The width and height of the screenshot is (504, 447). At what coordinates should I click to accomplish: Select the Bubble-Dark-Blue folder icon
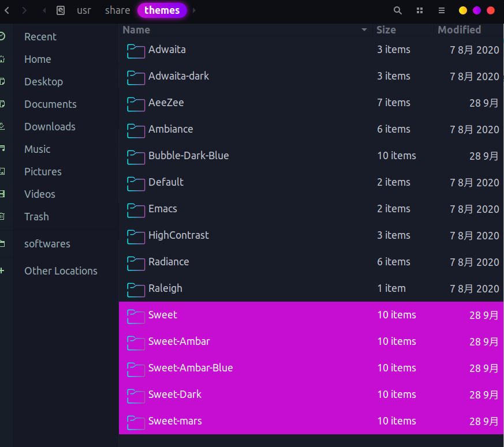tap(136, 157)
